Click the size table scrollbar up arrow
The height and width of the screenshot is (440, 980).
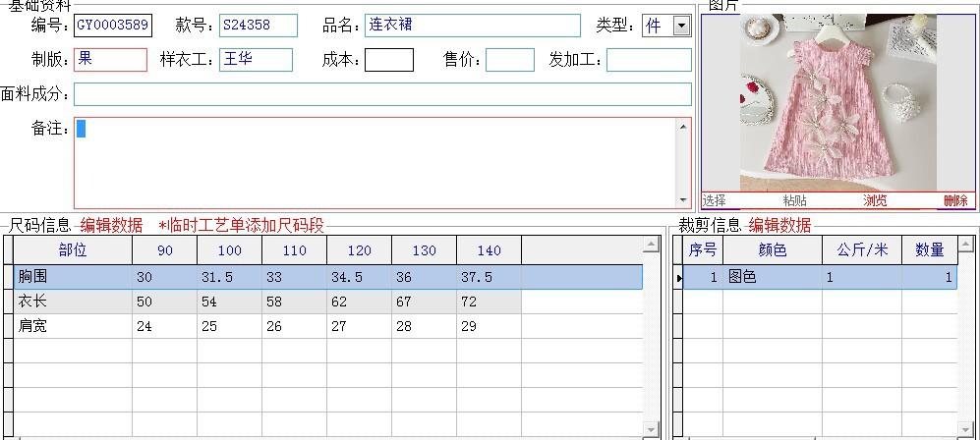pos(650,245)
